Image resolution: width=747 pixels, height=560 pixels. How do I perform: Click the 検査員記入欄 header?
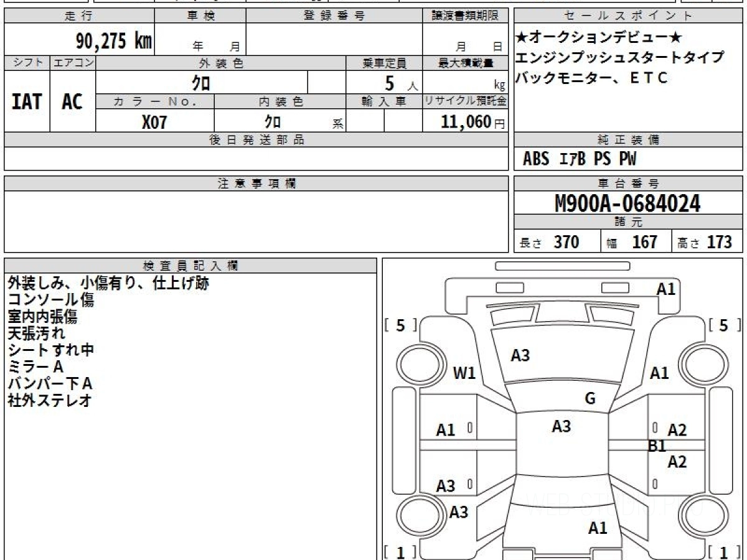click(190, 266)
